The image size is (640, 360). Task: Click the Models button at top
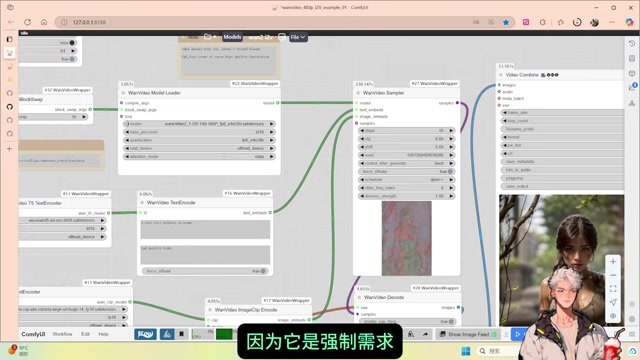click(x=232, y=37)
